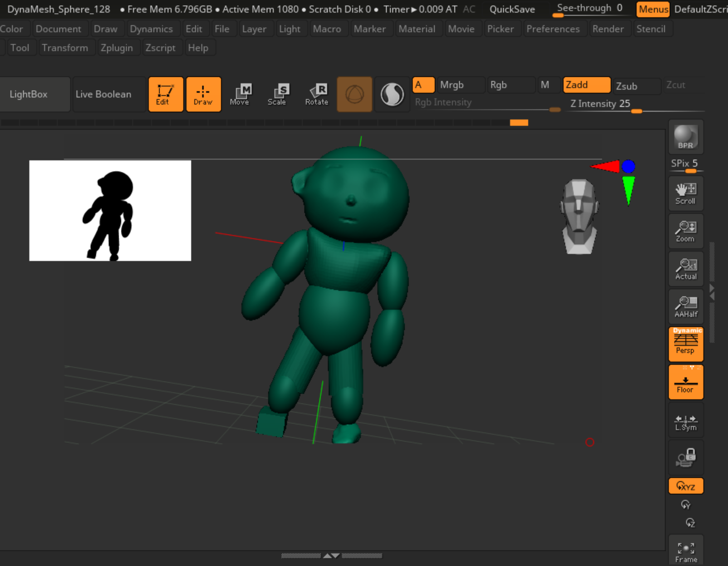The height and width of the screenshot is (566, 728).
Task: Select the Draw mode button
Action: tap(203, 94)
